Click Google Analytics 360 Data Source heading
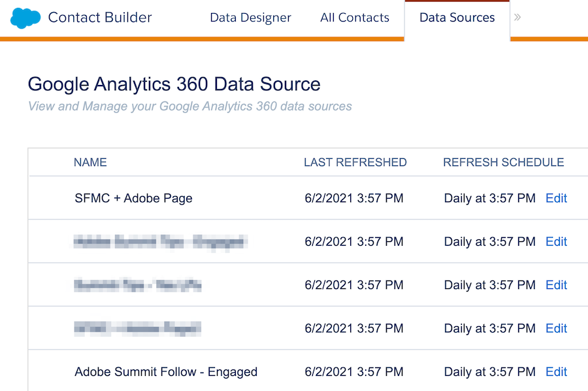 [174, 84]
